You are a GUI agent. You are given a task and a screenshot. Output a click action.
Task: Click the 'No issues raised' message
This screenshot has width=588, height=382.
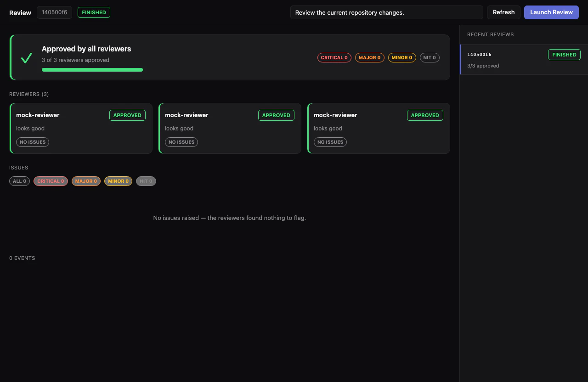[x=230, y=218]
